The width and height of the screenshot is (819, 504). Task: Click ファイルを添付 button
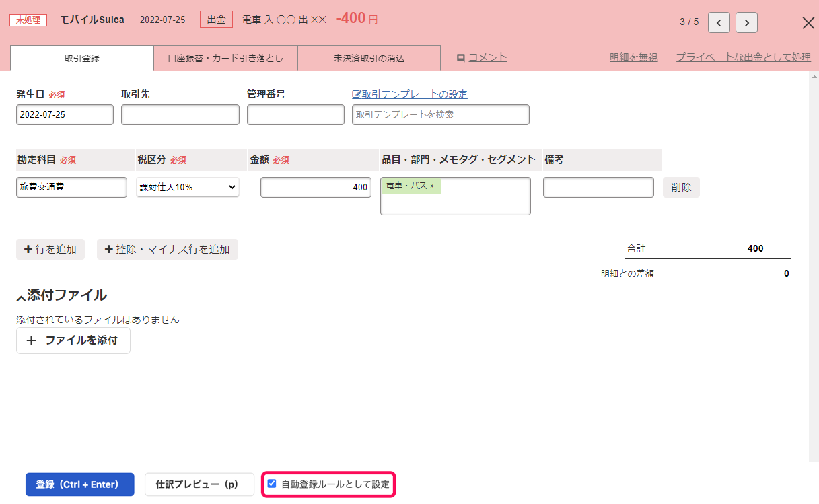[73, 340]
